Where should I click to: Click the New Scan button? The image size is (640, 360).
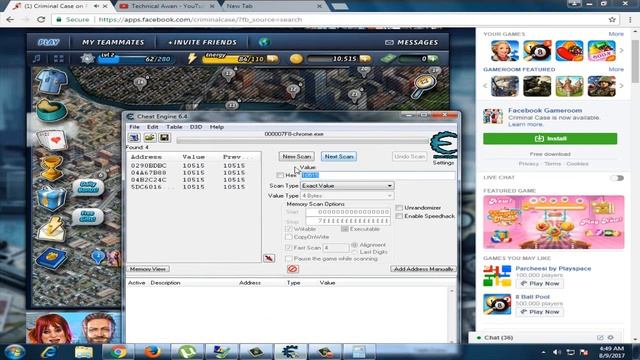tap(297, 156)
